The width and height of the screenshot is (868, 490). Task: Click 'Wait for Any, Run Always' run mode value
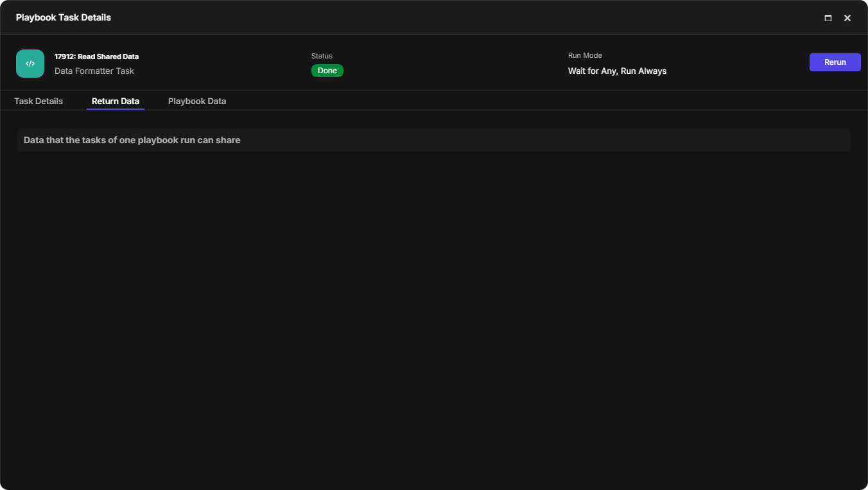(x=617, y=71)
